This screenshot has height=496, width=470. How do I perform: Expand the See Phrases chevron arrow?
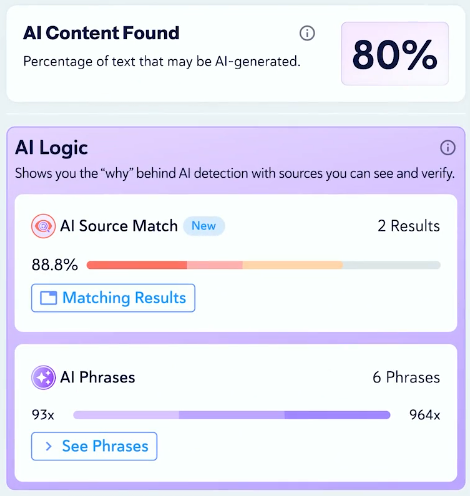pos(49,446)
